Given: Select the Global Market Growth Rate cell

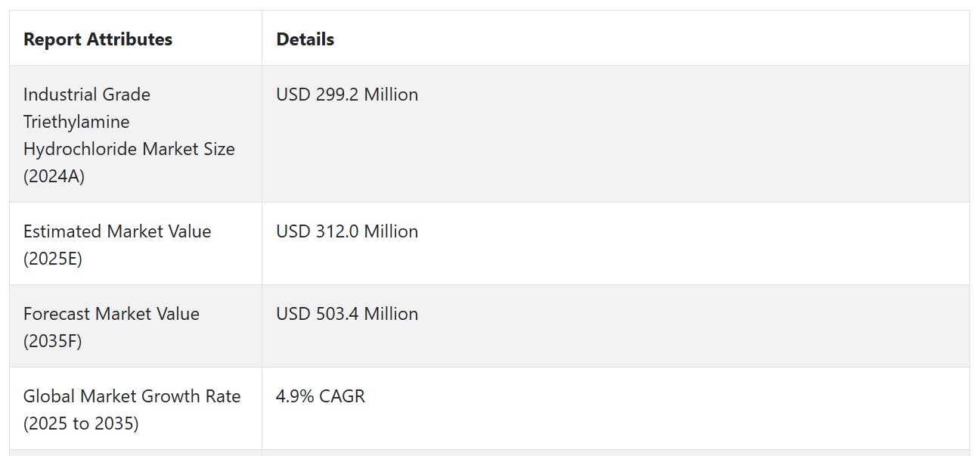Looking at the screenshot, I should pyautogui.click(x=135, y=409).
